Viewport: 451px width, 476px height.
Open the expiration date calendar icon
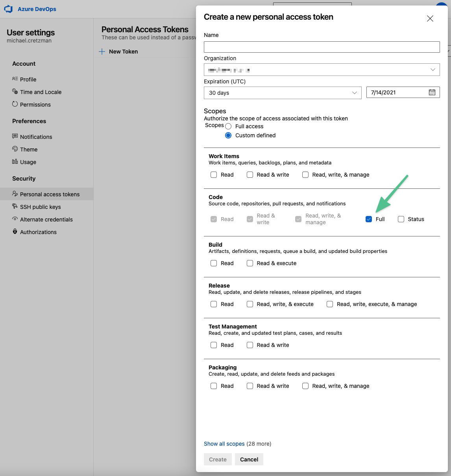click(x=432, y=92)
